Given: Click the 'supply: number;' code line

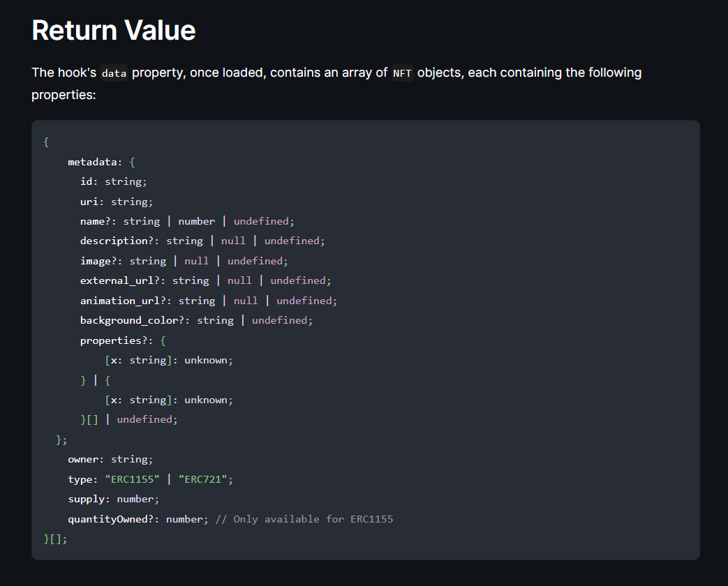Looking at the screenshot, I should point(113,499).
